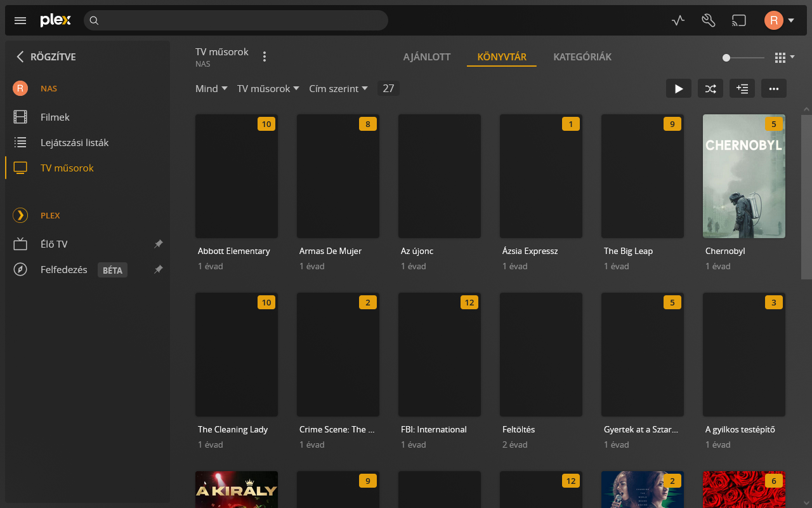Click the PLEX section heading icon
Viewport: 812px width, 508px height.
click(20, 215)
